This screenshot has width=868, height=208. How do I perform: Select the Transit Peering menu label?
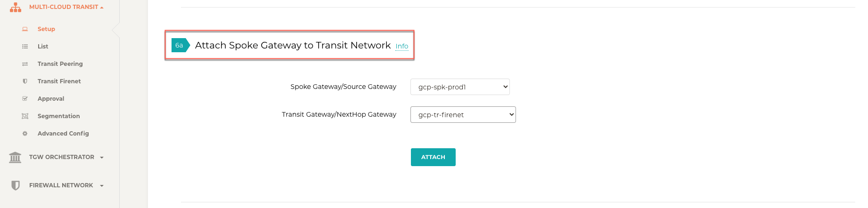click(60, 64)
